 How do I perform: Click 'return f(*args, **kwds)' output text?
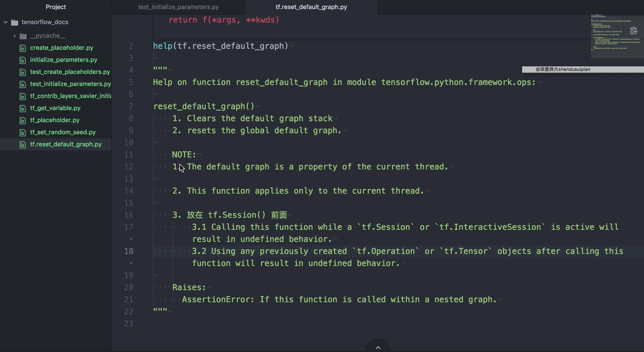point(224,20)
